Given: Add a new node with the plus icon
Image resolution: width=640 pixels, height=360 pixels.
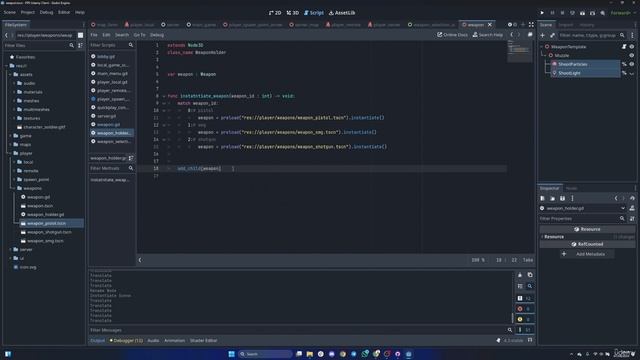Looking at the screenshot, I should (542, 36).
